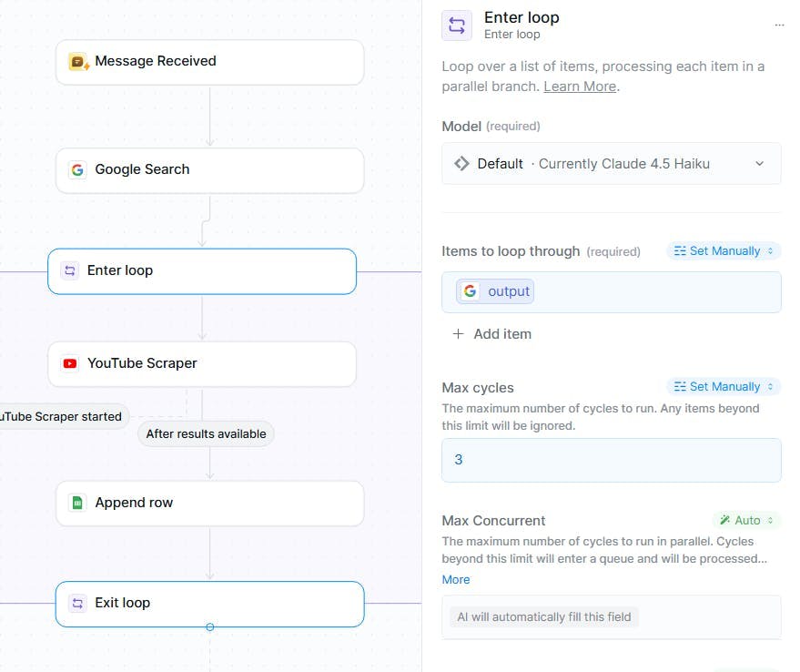The width and height of the screenshot is (800, 672).
Task: Select the After results available branch label
Action: point(206,434)
